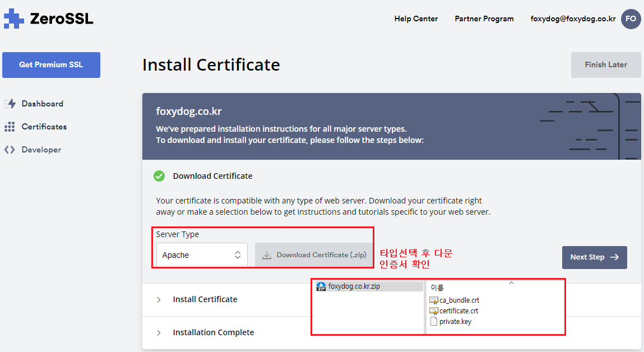Click the Developer code brackets icon
Image resolution: width=644 pixels, height=352 pixels.
[x=10, y=150]
